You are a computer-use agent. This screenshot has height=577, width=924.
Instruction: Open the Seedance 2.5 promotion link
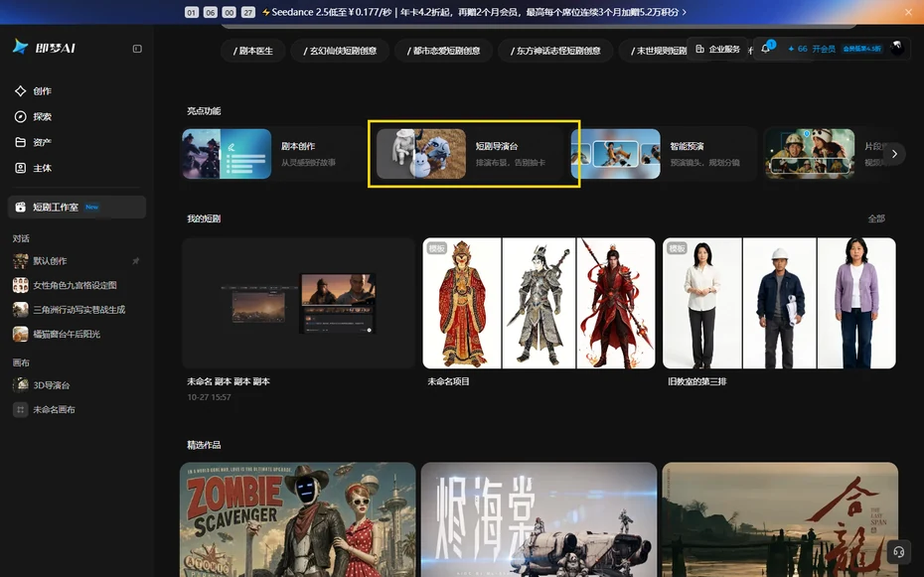(x=474, y=12)
